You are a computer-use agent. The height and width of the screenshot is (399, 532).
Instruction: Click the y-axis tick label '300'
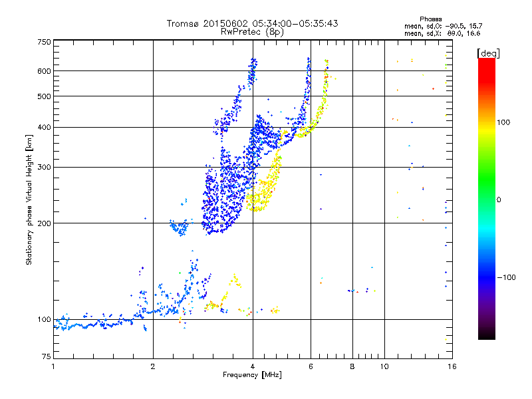[x=44, y=168]
